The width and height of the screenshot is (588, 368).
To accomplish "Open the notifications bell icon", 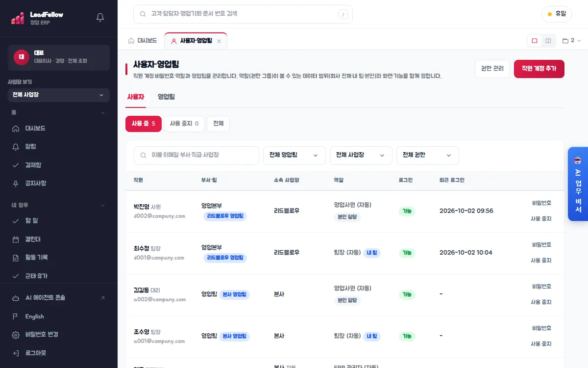I will (100, 18).
